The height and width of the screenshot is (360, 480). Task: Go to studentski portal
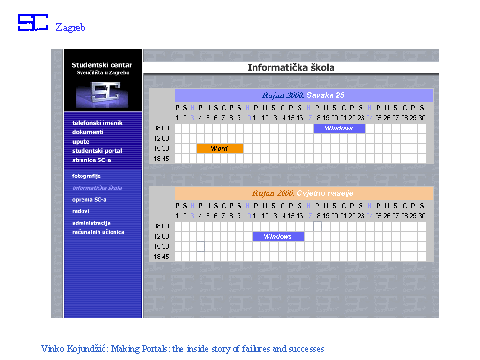tap(97, 151)
